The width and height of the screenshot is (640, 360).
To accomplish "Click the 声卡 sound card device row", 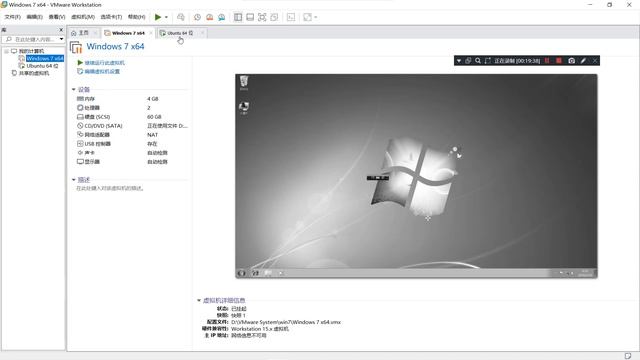I will (x=132, y=153).
